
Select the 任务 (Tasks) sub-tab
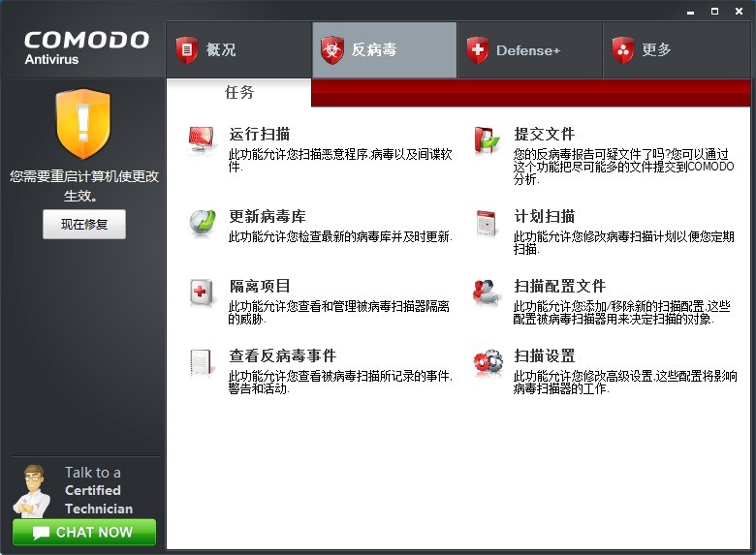pyautogui.click(x=239, y=93)
